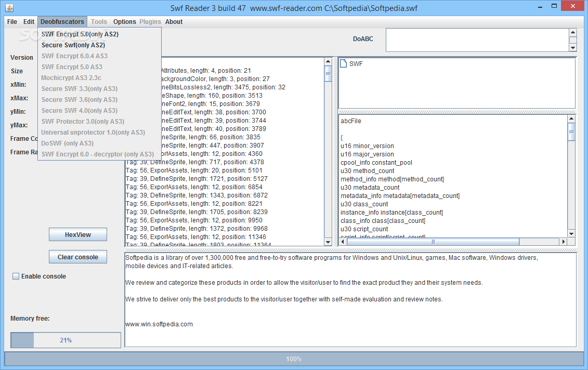Click the Java app icon in title bar
Screen dimensions: 588x370
coord(9,7)
